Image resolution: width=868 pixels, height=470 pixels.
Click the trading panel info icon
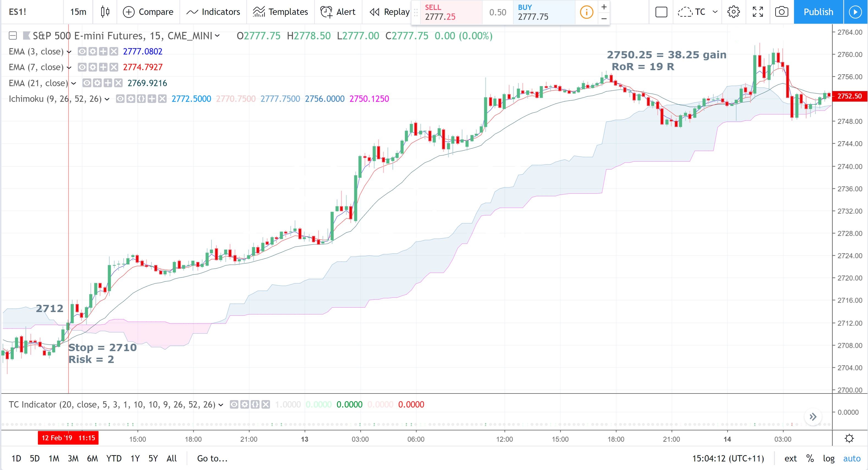586,12
